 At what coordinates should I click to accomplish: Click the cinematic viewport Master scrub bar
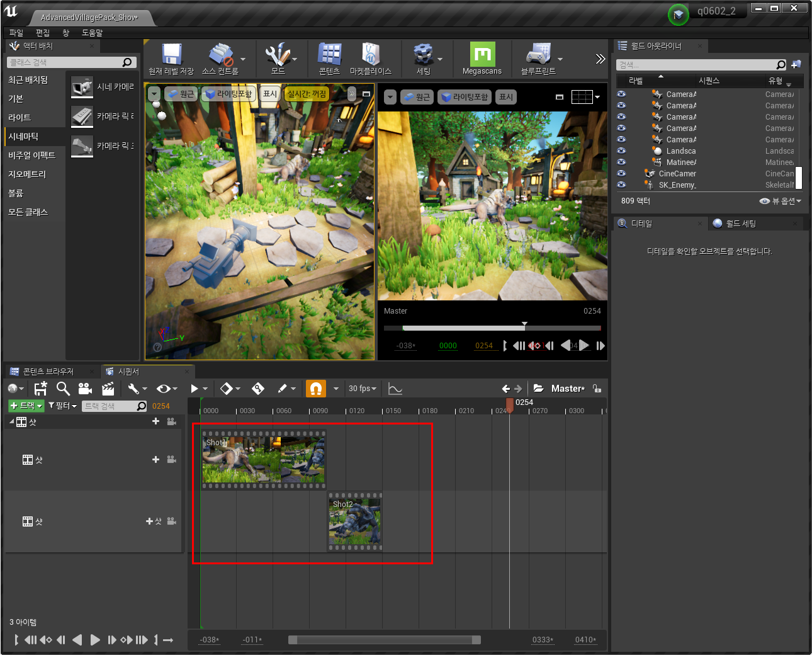click(492, 328)
